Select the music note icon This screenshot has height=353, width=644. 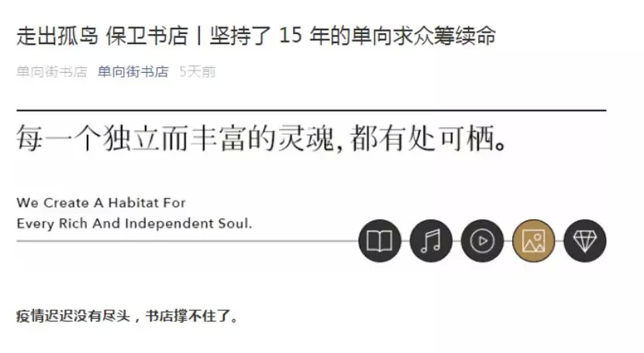pos(431,241)
